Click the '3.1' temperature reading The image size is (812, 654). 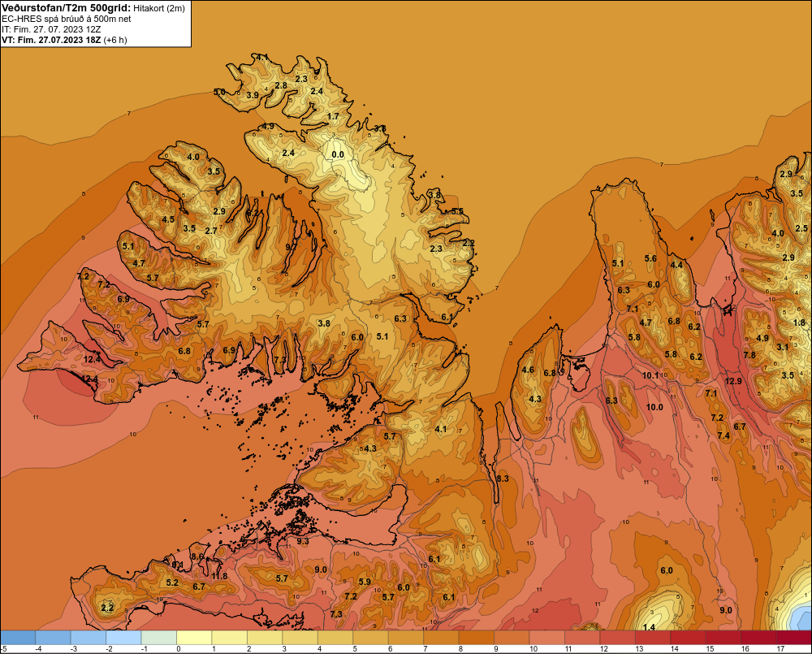tap(782, 347)
